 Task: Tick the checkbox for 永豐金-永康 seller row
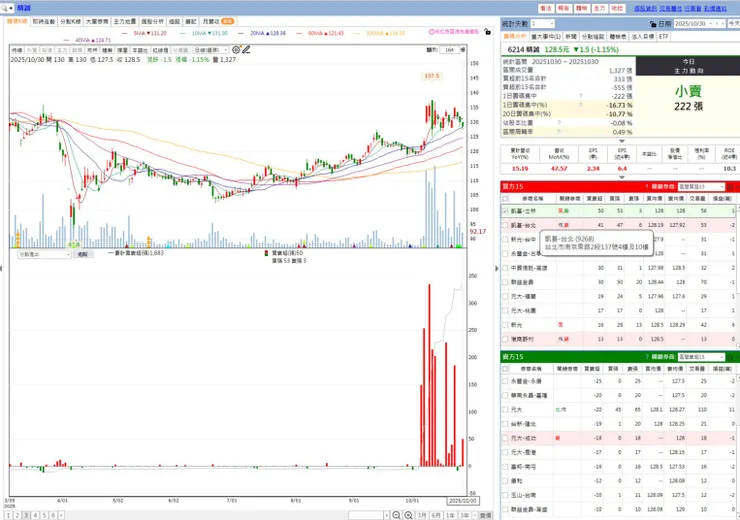tap(505, 381)
